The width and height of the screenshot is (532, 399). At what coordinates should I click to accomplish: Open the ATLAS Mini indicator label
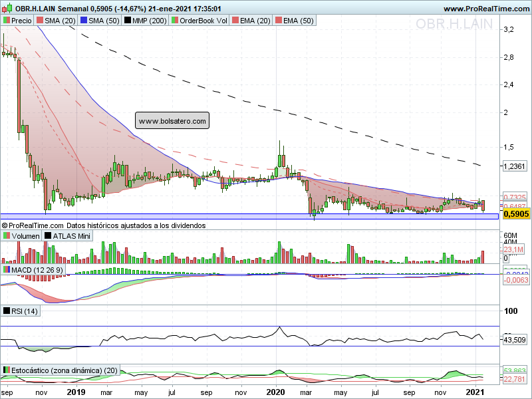[x=72, y=236]
